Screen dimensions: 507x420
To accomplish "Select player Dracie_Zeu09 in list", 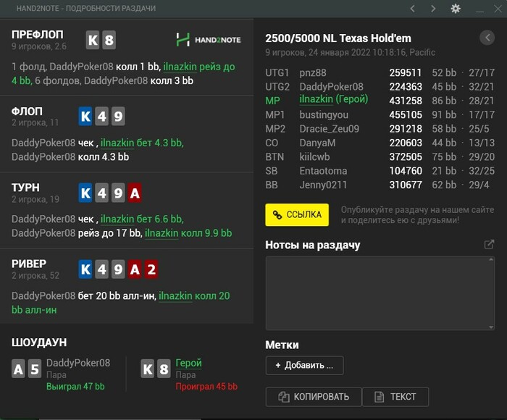I will tap(329, 129).
